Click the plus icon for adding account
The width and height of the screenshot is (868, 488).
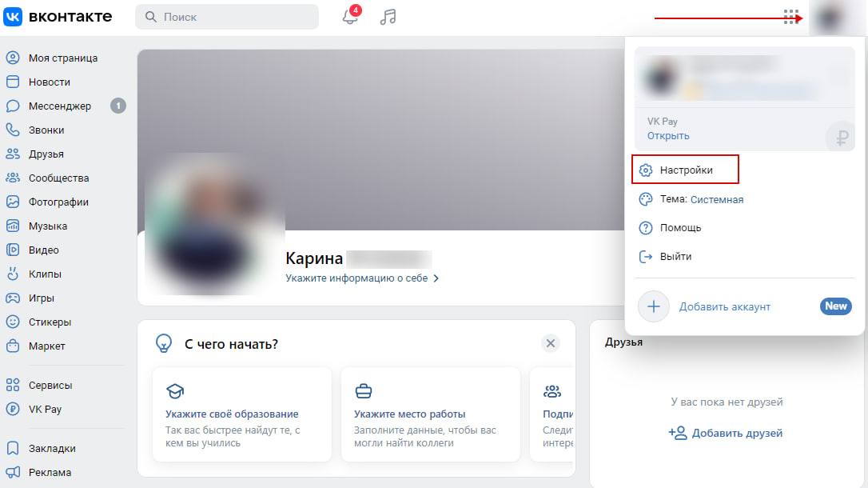(x=654, y=306)
